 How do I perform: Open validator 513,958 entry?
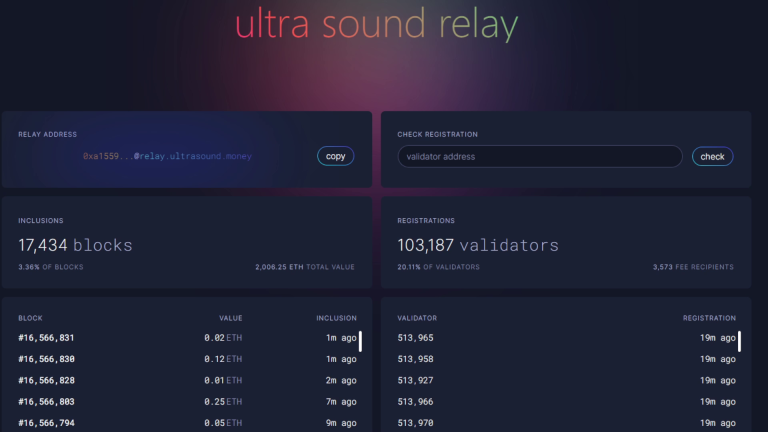[566, 359]
